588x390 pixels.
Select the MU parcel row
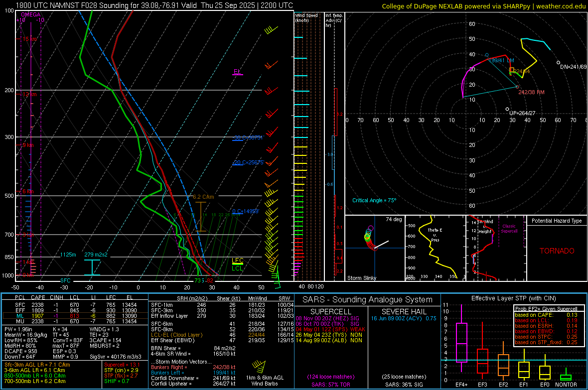point(74,321)
